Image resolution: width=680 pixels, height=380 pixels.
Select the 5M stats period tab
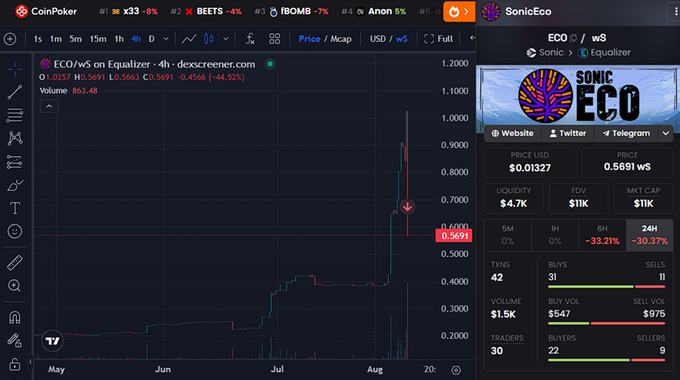tap(508, 235)
